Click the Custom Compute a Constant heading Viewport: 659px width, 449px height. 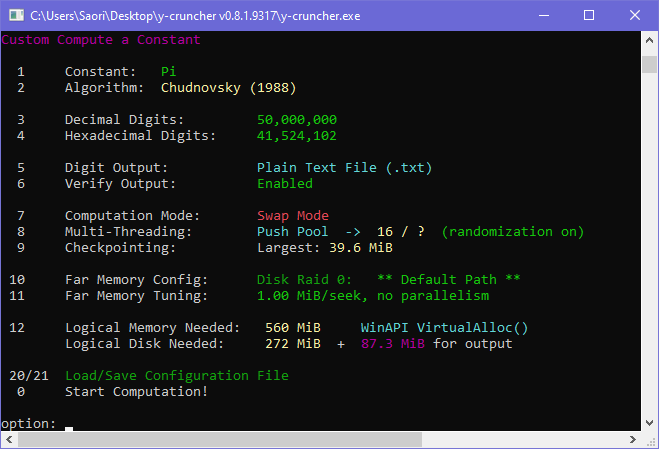[x=100, y=40]
